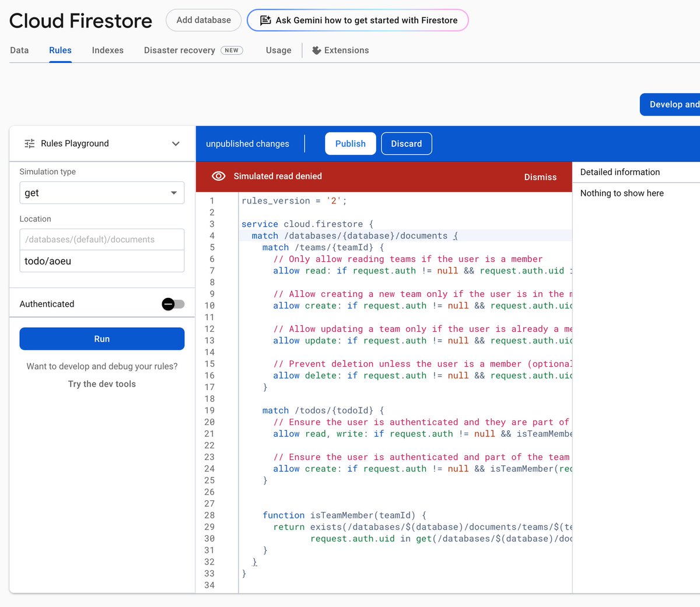
Task: Open the Indexes tab
Action: point(107,50)
